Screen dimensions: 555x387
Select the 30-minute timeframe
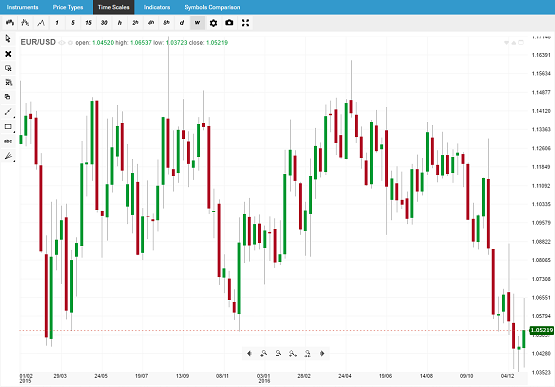click(104, 23)
